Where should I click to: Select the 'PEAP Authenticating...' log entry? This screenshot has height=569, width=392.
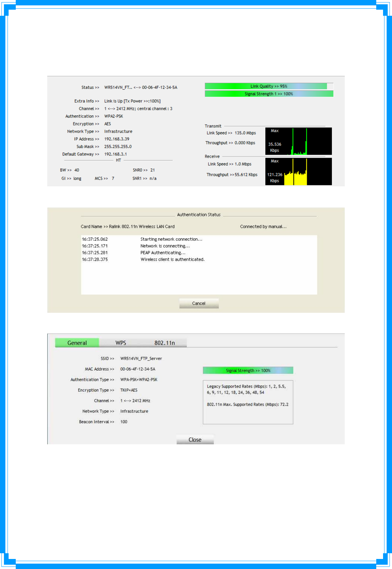pos(163,253)
